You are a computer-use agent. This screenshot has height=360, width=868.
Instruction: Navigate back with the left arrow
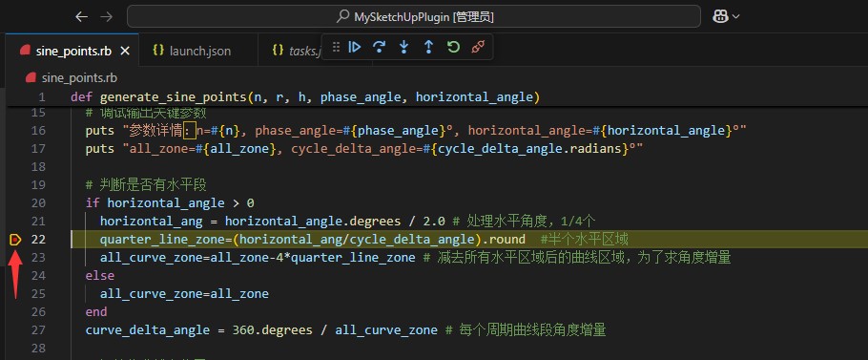[x=82, y=16]
